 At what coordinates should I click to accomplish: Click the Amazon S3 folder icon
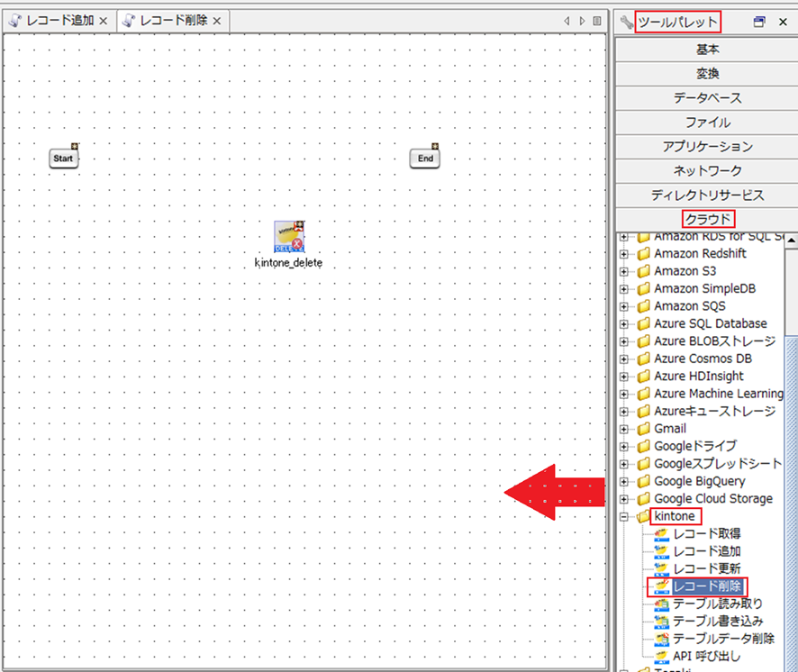point(644,271)
